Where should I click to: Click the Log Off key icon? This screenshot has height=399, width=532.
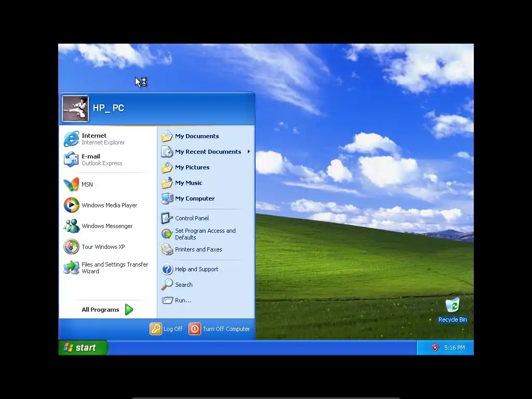tap(156, 329)
